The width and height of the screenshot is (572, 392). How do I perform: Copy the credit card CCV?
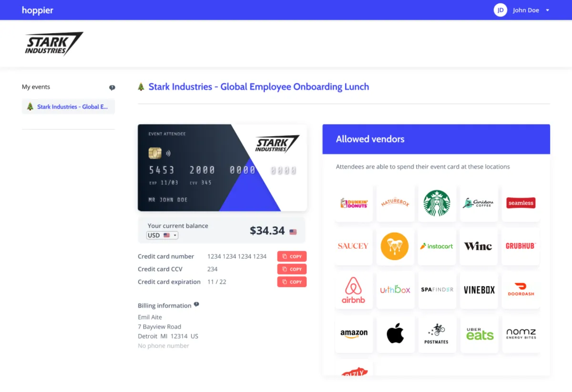point(292,269)
